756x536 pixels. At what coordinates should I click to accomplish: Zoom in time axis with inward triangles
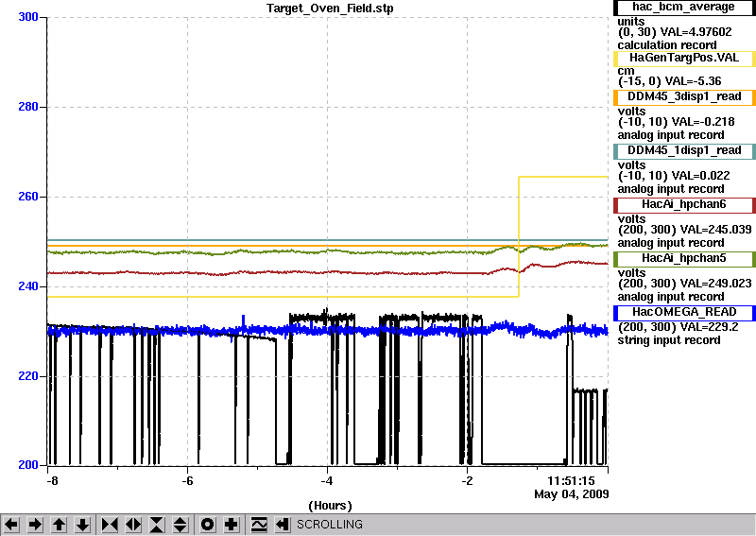point(110,524)
